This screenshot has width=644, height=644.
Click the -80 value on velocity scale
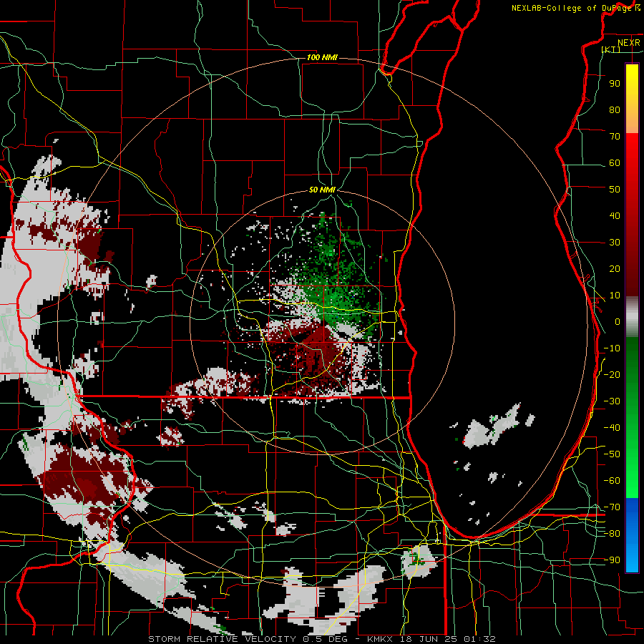click(612, 534)
